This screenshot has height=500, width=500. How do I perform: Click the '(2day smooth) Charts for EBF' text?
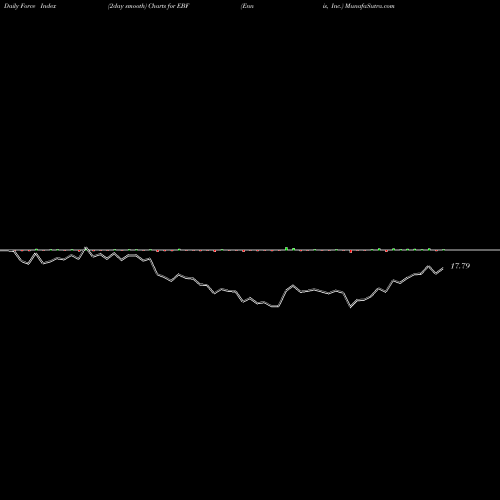[148, 6]
